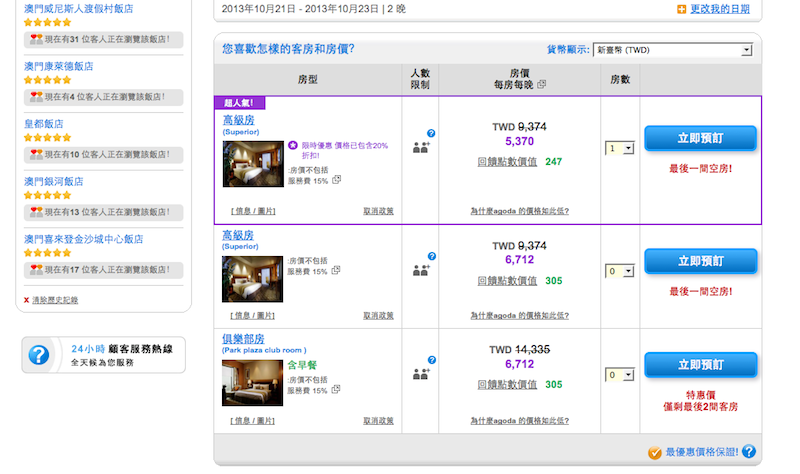View the 俱樂部房 room thumbnail
This screenshot has width=800, height=474.
coord(252,383)
